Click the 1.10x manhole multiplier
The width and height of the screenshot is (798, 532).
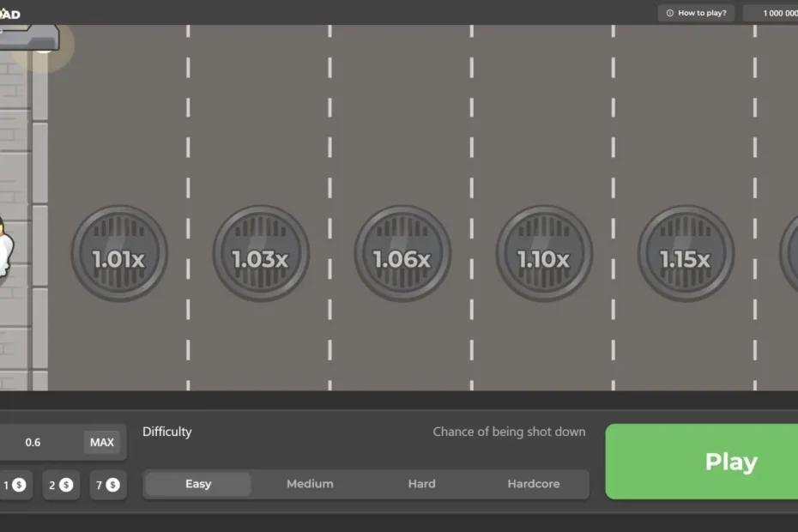[543, 254]
